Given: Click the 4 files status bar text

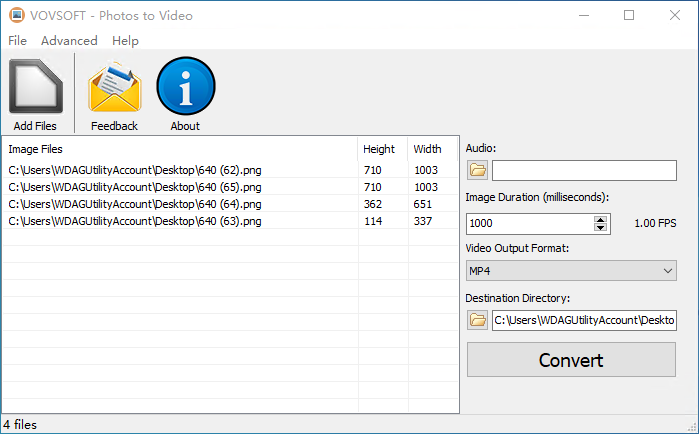Looking at the screenshot, I should (20, 425).
